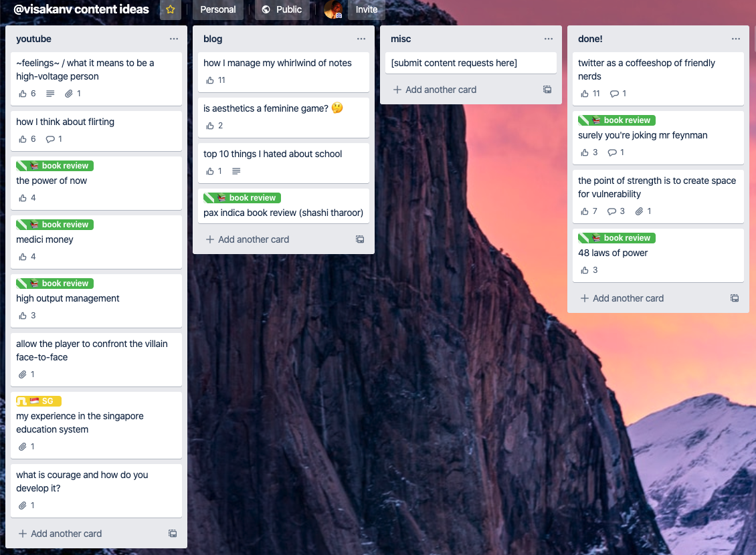Click the Personal team button
The height and width of the screenshot is (555, 756).
point(218,9)
